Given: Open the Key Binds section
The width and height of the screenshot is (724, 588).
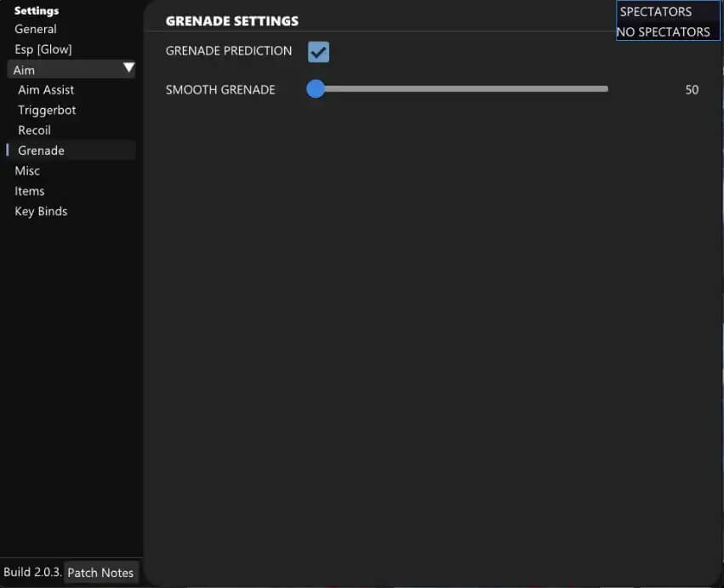Looking at the screenshot, I should coord(41,212).
